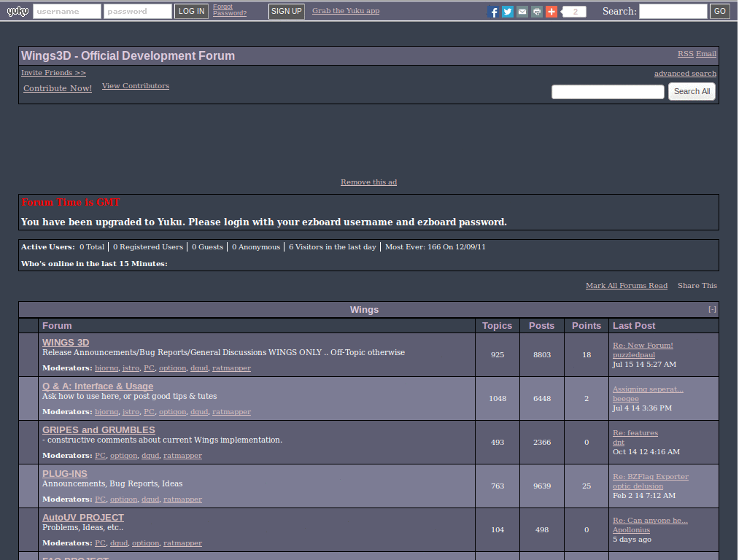Click the Yuku logo icon

pyautogui.click(x=18, y=11)
